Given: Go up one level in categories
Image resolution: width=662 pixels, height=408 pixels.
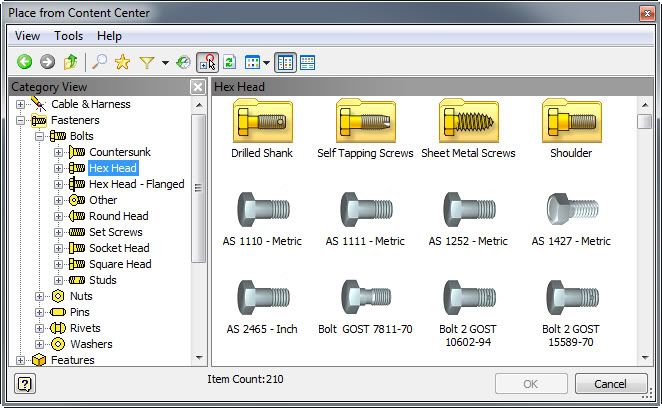Looking at the screenshot, I should [71, 62].
